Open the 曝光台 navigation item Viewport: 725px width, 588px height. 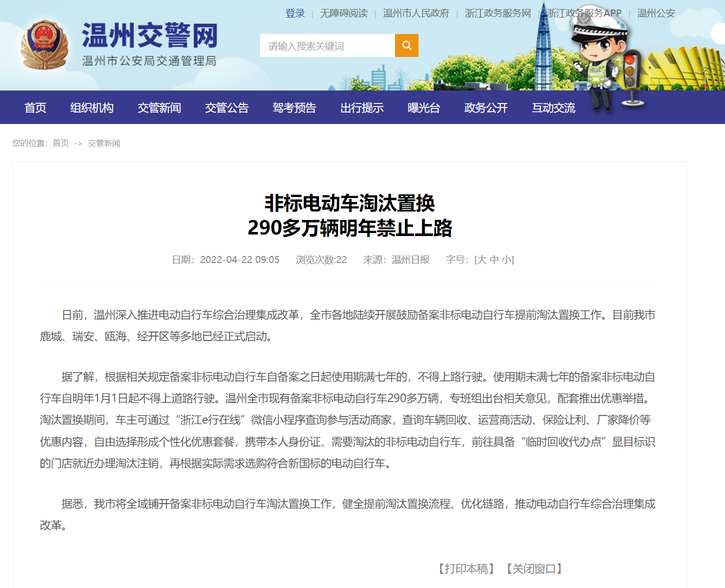click(x=423, y=108)
